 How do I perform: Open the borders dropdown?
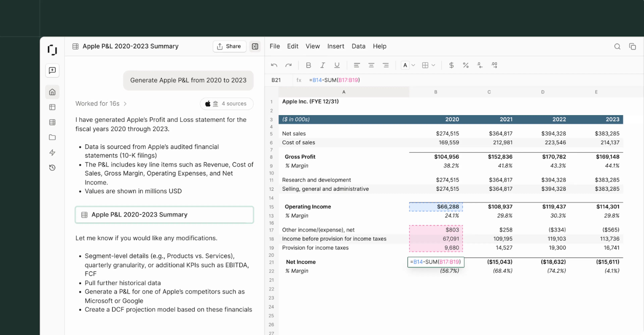click(x=428, y=65)
